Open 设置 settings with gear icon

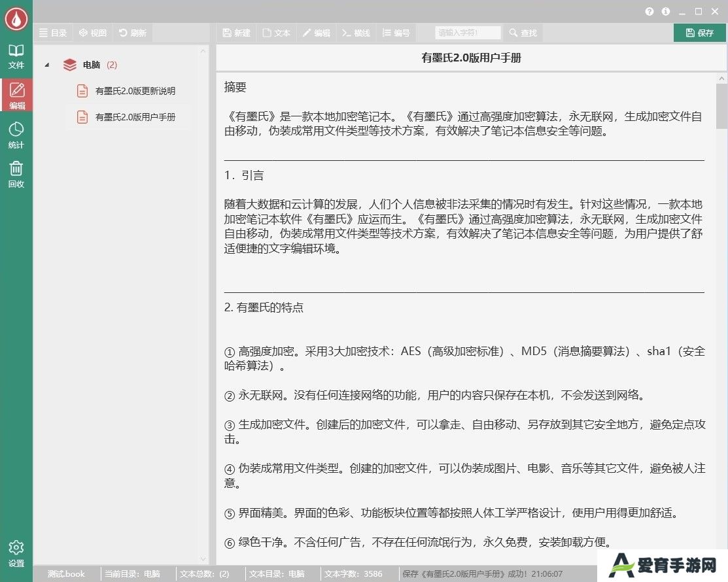click(16, 554)
